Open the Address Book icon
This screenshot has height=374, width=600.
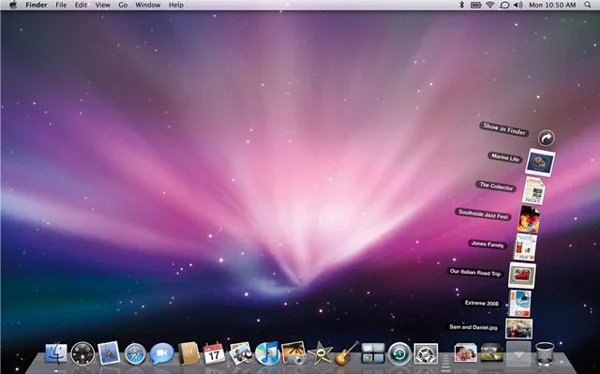click(189, 353)
